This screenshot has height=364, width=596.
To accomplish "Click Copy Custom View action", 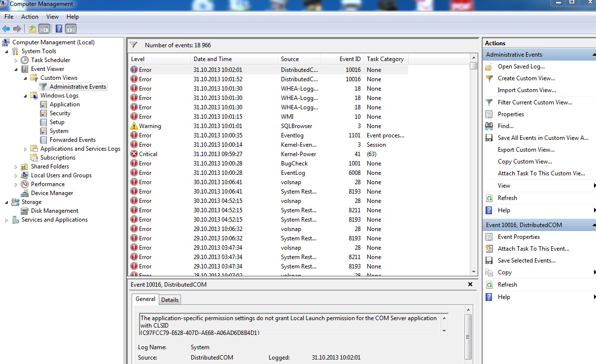I will tap(525, 162).
